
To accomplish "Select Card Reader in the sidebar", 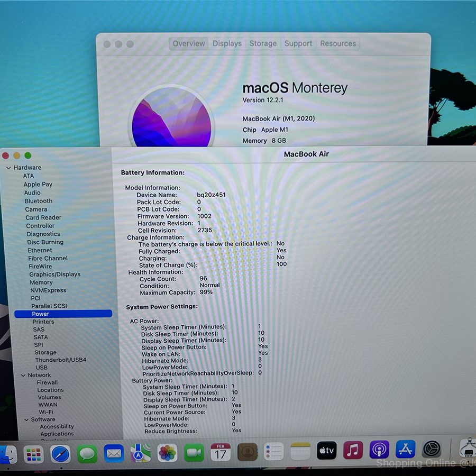I will [x=43, y=218].
